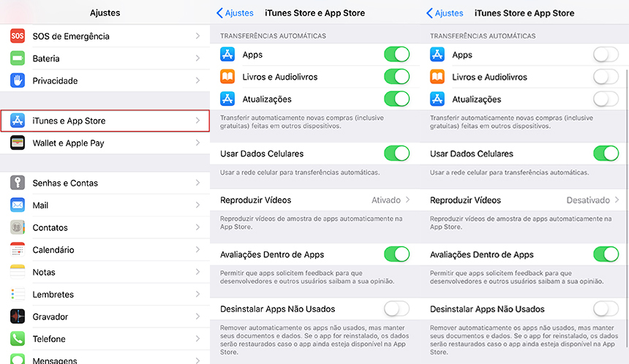
Task: Enable Desinstalar Apps Não Usados in right panel
Action: coord(606,308)
